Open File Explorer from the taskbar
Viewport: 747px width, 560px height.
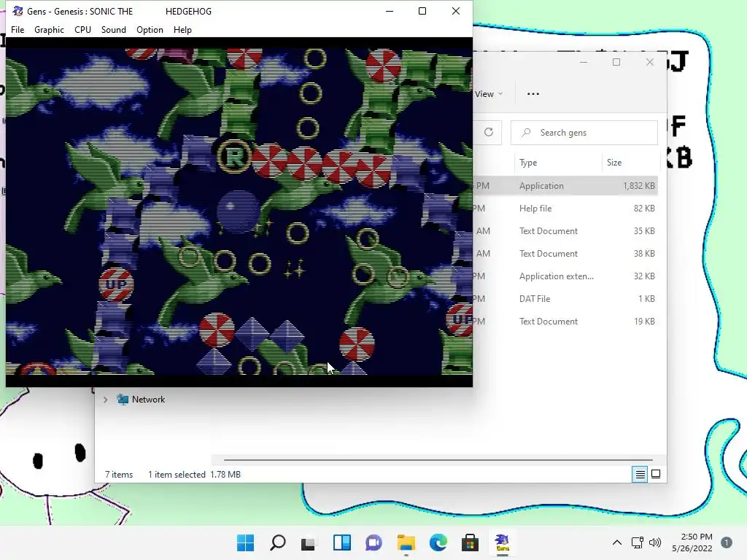pyautogui.click(x=406, y=542)
